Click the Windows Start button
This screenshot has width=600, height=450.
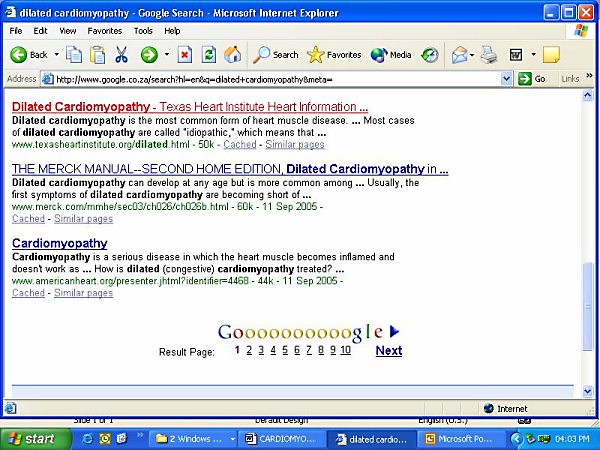click(x=36, y=439)
